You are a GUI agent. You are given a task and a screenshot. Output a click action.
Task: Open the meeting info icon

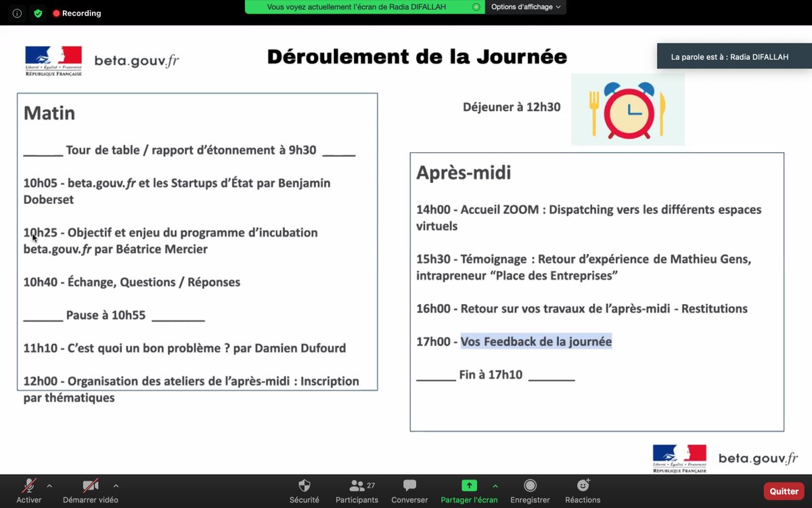point(17,13)
